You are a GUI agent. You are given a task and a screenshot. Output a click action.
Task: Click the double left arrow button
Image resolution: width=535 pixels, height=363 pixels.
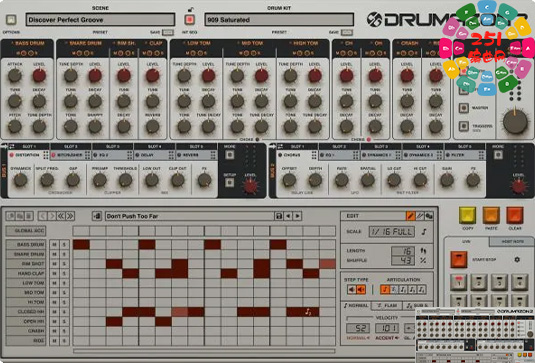click(61, 216)
